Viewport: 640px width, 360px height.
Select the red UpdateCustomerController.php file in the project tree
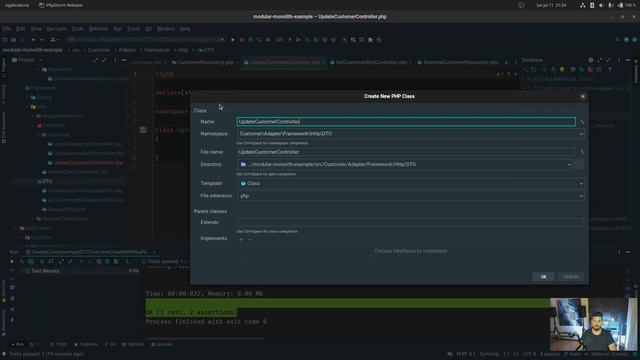(x=88, y=162)
